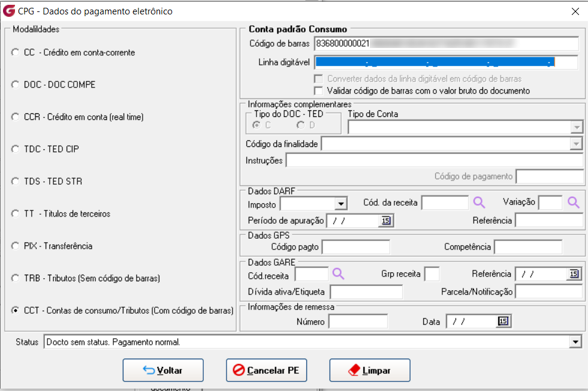588x391 pixels.
Task: Click the Código de barras field
Action: (x=447, y=44)
